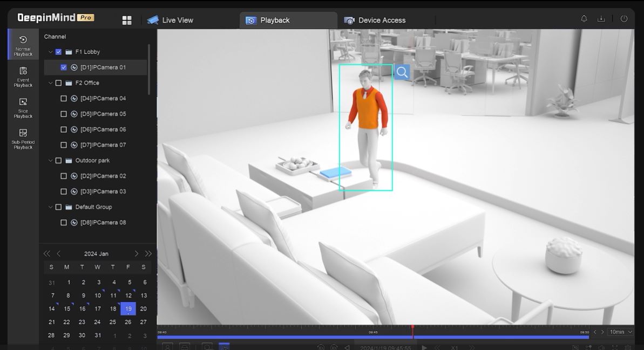
Task: Select January 12 in the calendar
Action: coord(128,296)
